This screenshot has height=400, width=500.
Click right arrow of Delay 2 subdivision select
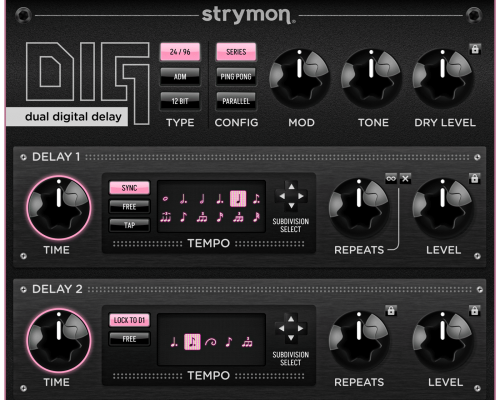click(x=300, y=329)
